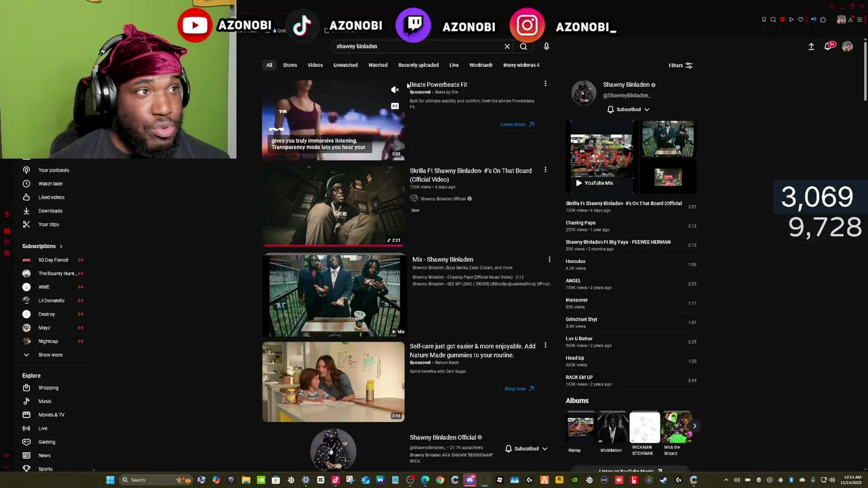Click Learn more on the Powerbeats ad
The image size is (868, 488).
[517, 125]
